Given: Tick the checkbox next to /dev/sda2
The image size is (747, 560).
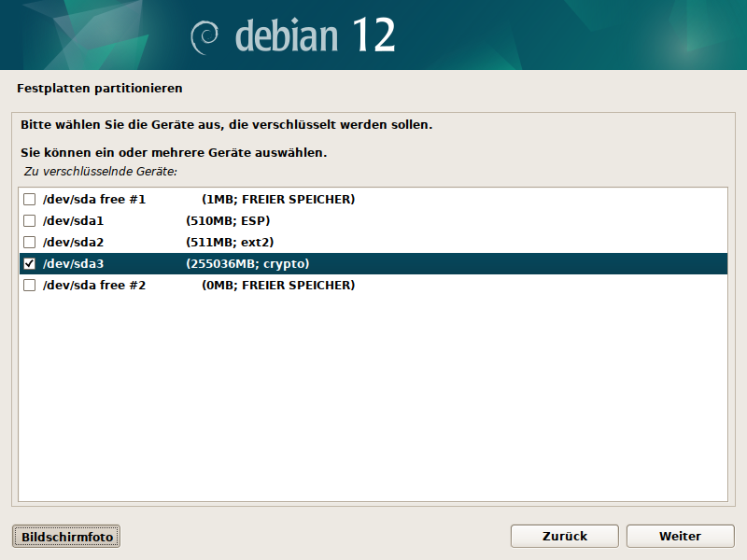Looking at the screenshot, I should pyautogui.click(x=29, y=243).
